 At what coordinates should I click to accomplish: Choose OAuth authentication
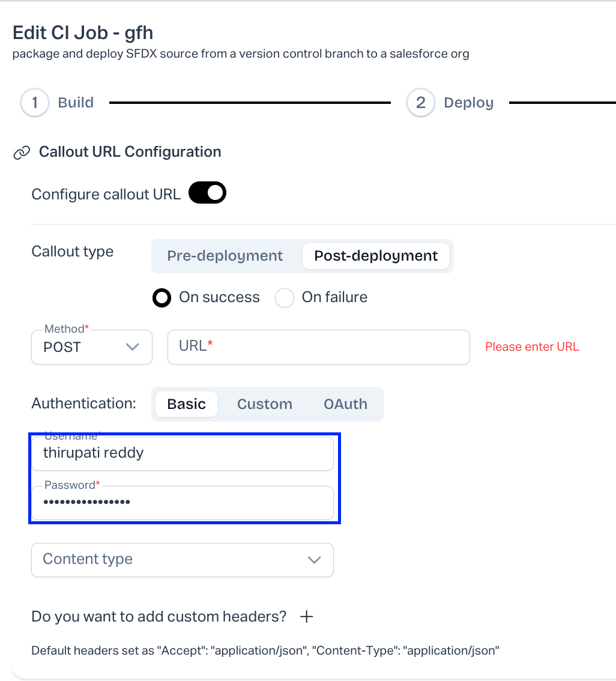point(345,404)
